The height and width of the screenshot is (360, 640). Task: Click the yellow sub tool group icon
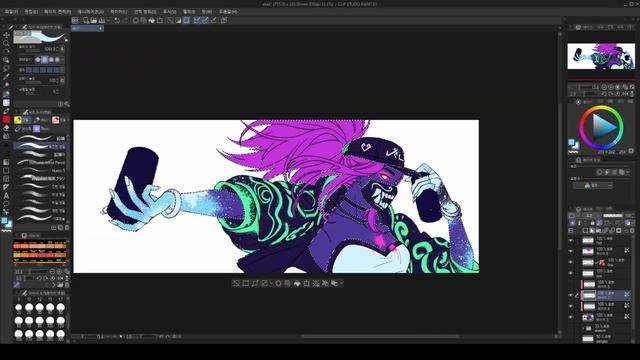click(18, 120)
